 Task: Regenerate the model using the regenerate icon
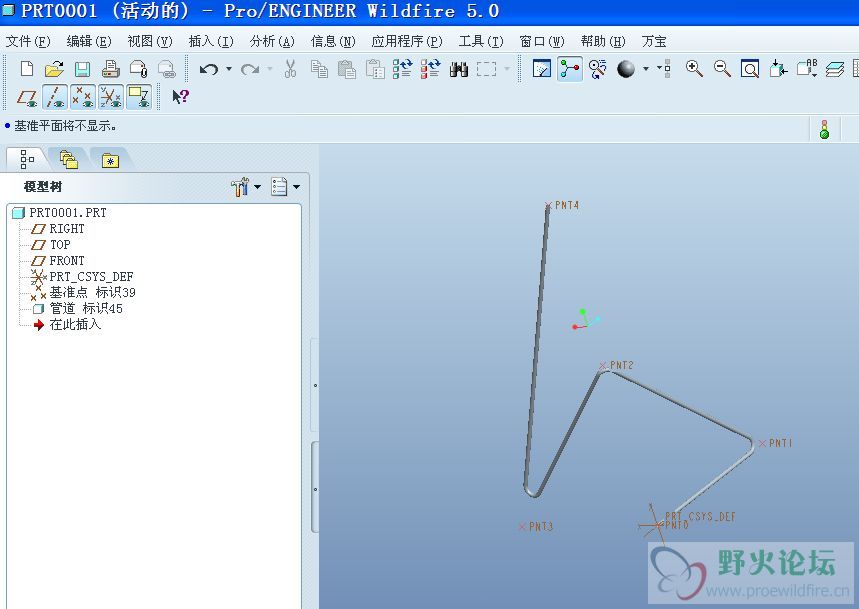point(403,69)
